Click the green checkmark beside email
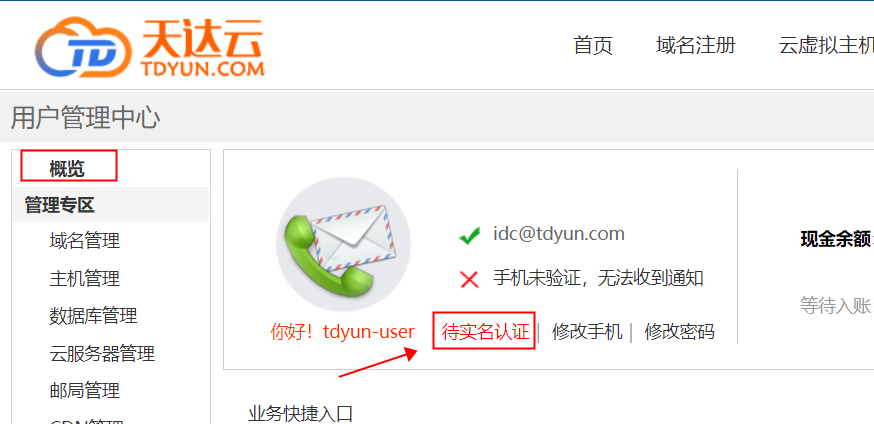This screenshot has height=424, width=874. (x=470, y=236)
